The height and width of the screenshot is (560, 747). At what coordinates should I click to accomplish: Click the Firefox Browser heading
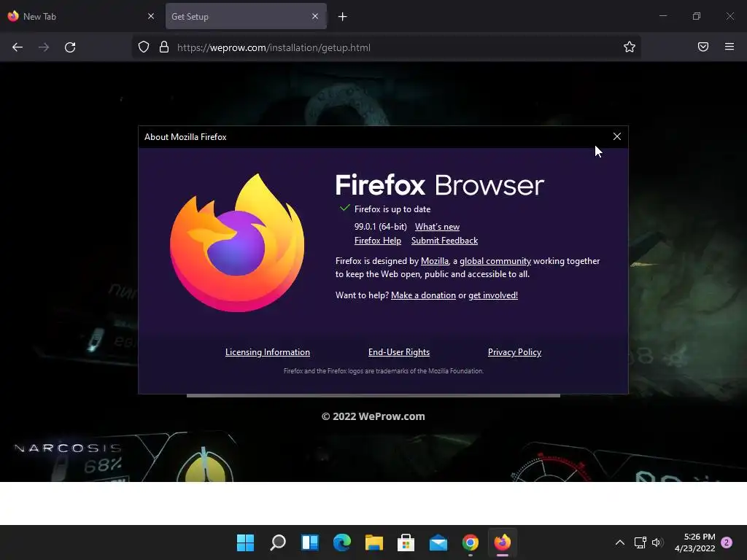pyautogui.click(x=439, y=184)
